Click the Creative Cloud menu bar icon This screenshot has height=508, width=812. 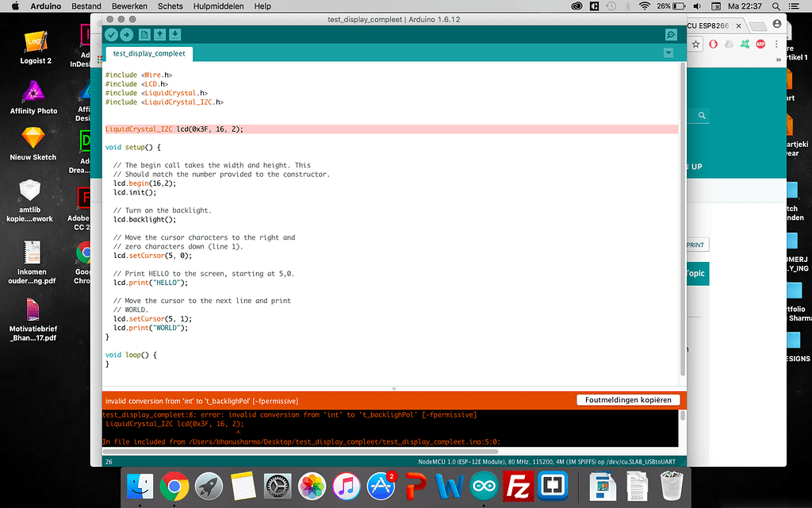[x=576, y=6]
